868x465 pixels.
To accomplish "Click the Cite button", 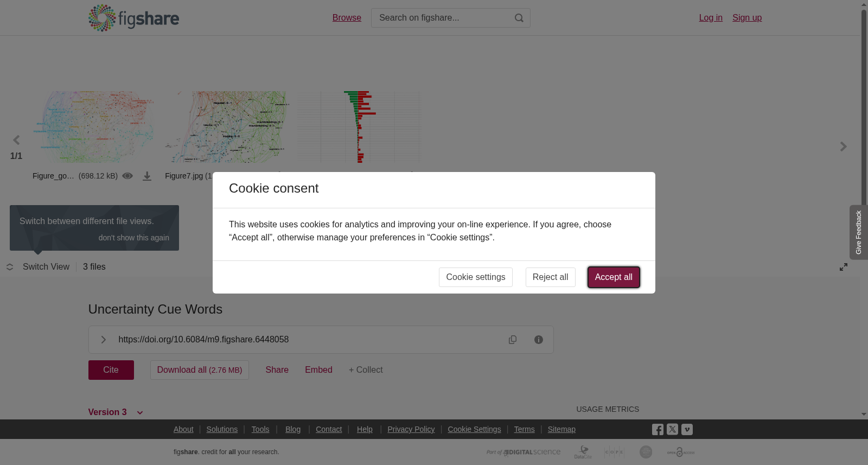I will (111, 370).
